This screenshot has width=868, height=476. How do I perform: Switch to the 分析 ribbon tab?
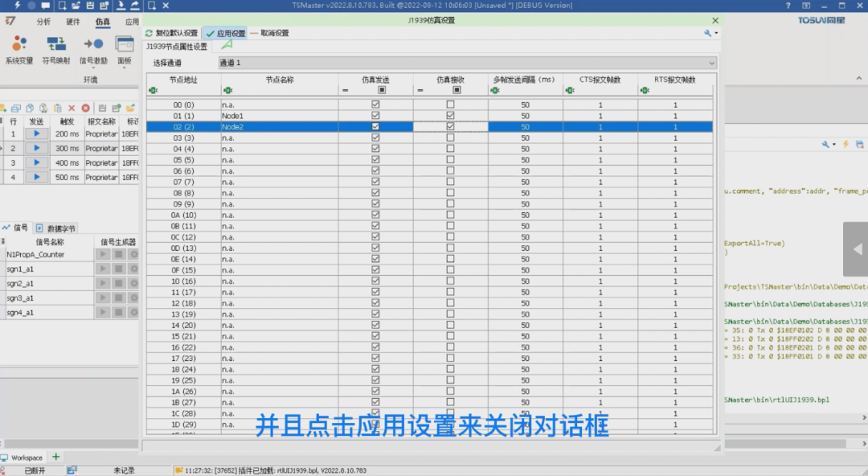pyautogui.click(x=43, y=22)
